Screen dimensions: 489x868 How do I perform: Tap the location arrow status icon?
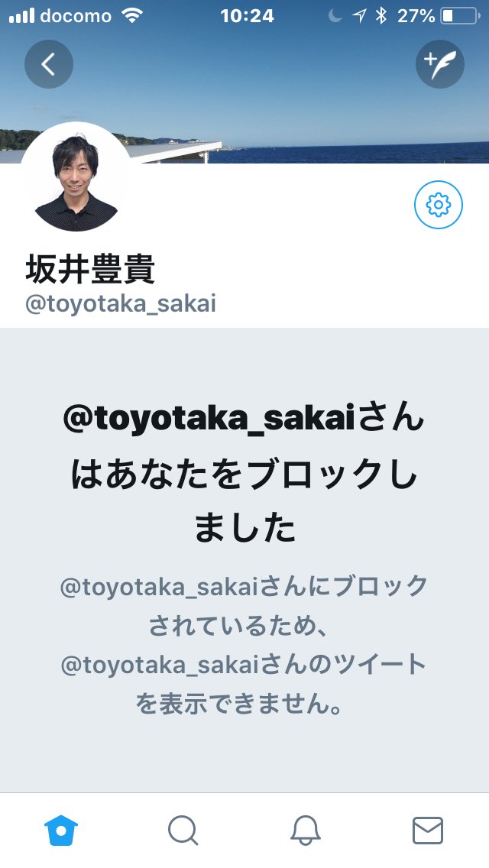(360, 16)
